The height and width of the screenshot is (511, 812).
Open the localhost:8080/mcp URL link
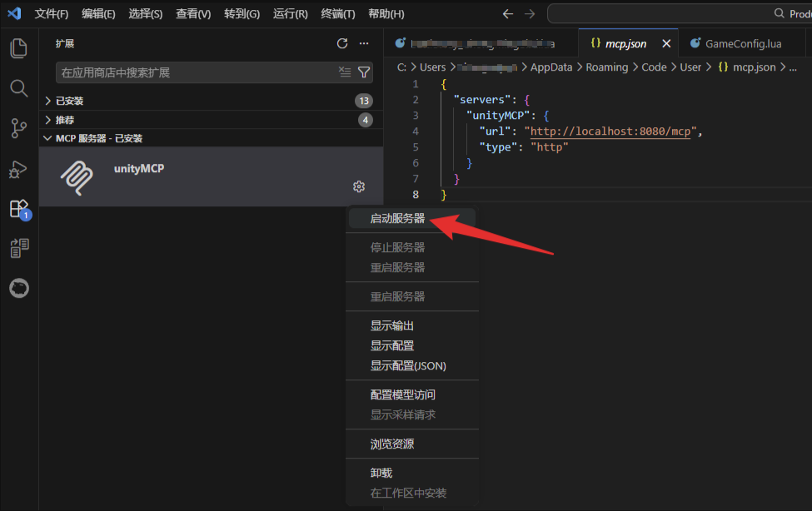[610, 131]
